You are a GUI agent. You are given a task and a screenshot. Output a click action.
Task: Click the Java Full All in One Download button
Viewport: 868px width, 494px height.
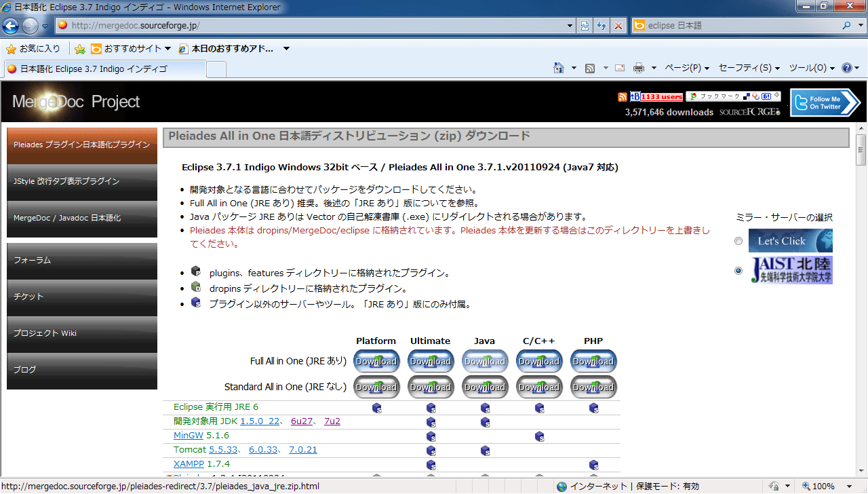[x=485, y=361]
